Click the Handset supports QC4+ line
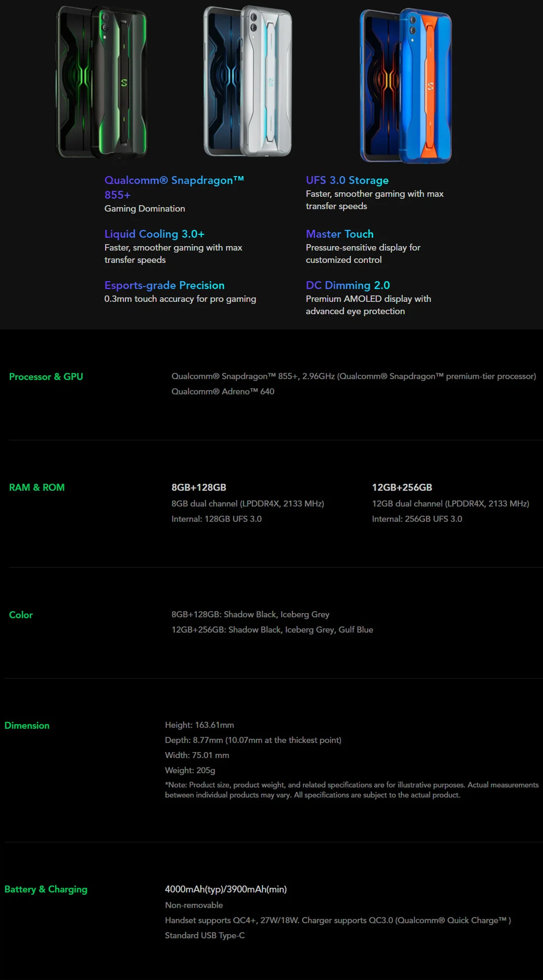Viewport: 543px width, 980px height. [x=338, y=920]
